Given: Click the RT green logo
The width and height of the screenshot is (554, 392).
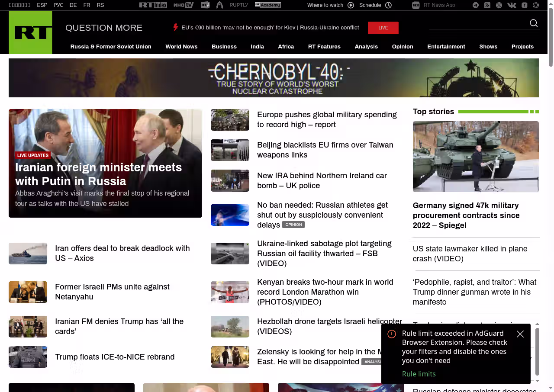Looking at the screenshot, I should tap(30, 32).
